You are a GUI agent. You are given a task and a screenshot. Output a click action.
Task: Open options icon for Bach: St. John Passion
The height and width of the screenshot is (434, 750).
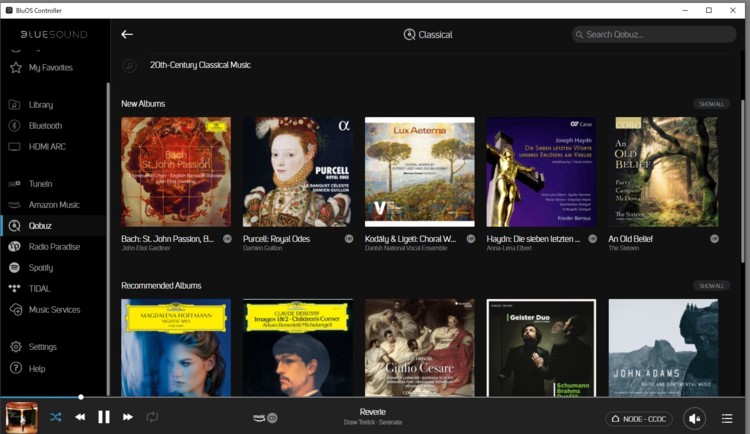227,239
